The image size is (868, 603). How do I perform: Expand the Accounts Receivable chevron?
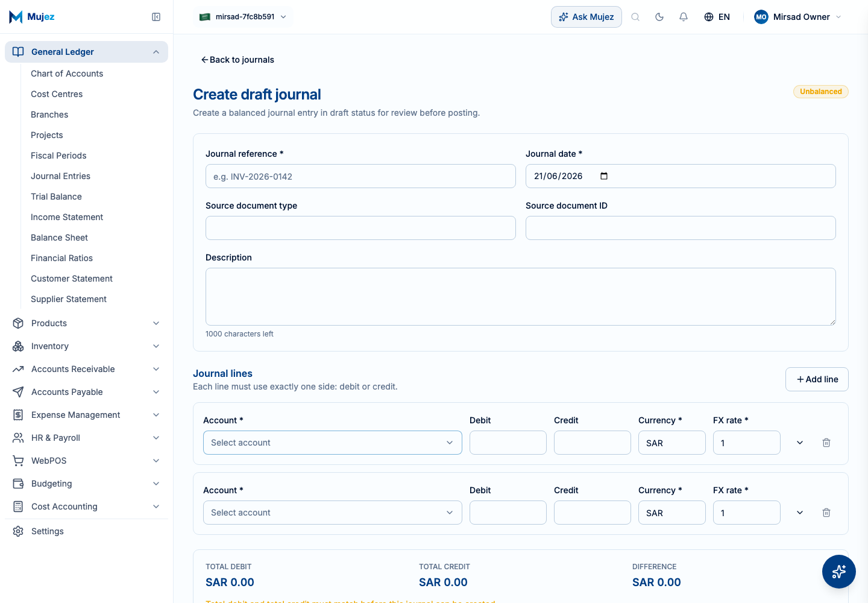pos(156,369)
